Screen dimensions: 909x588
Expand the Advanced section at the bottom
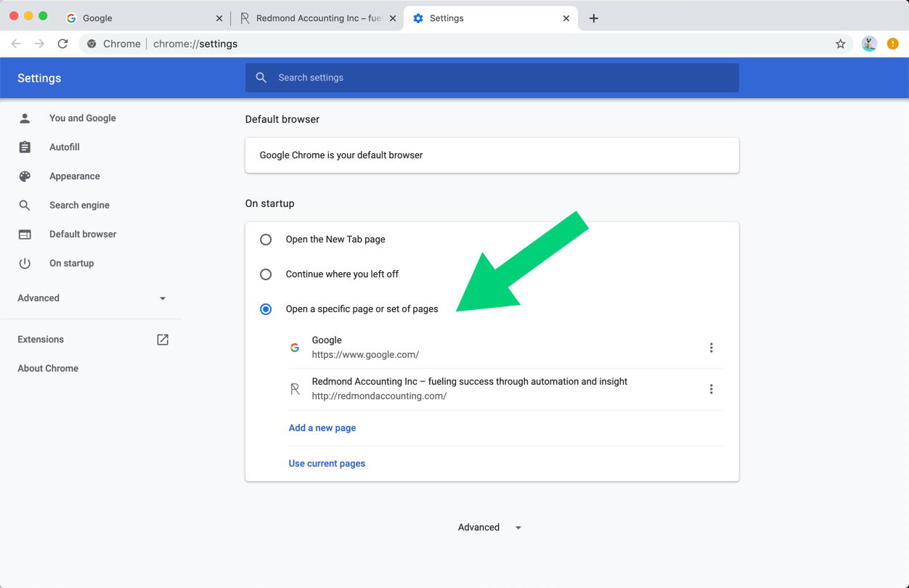click(x=489, y=527)
